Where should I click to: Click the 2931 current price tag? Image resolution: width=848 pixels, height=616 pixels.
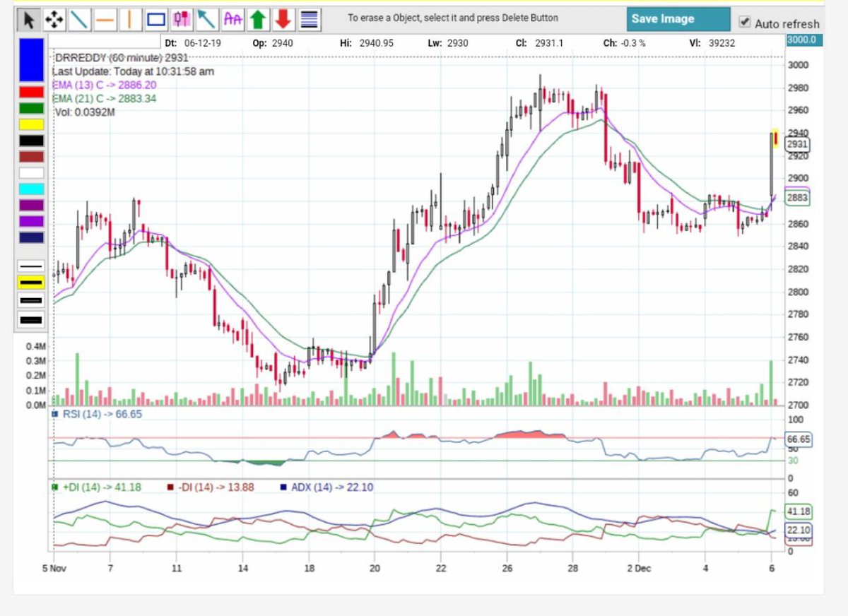pos(796,144)
